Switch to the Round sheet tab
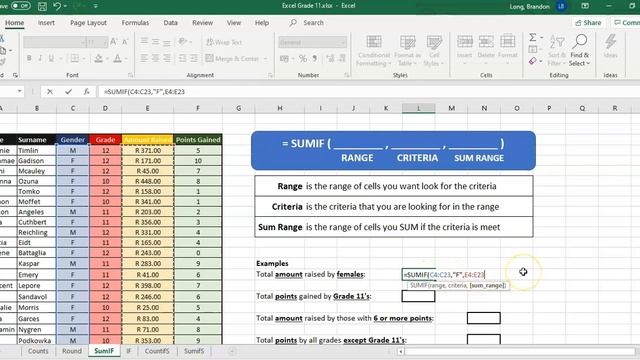Screen dimensions: 640x360 (x=72, y=351)
